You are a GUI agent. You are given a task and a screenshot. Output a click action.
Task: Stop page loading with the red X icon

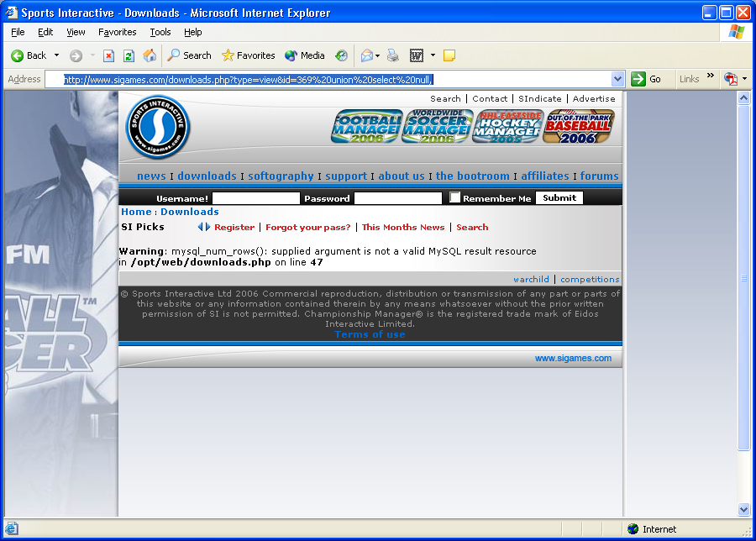pos(109,56)
